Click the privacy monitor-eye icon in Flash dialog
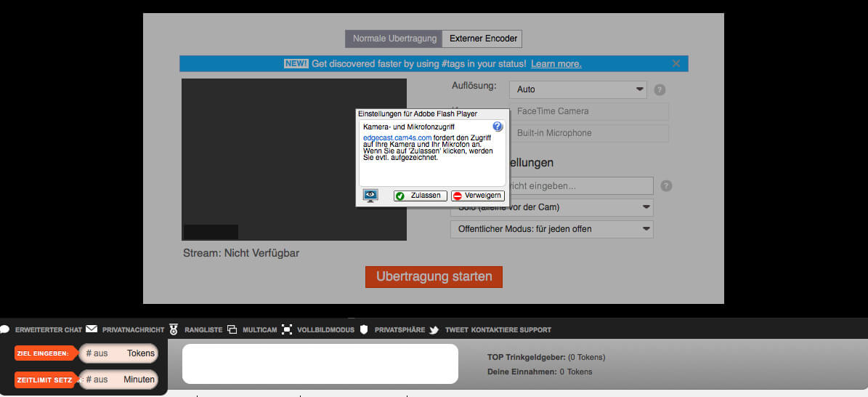 coord(370,195)
